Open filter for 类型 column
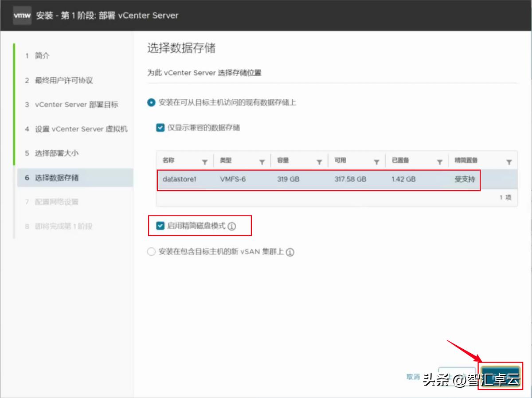The image size is (532, 398). (x=262, y=162)
